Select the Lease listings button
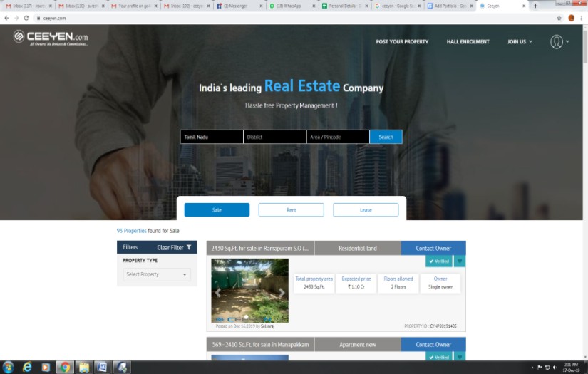The width and height of the screenshot is (588, 374). pos(366,210)
